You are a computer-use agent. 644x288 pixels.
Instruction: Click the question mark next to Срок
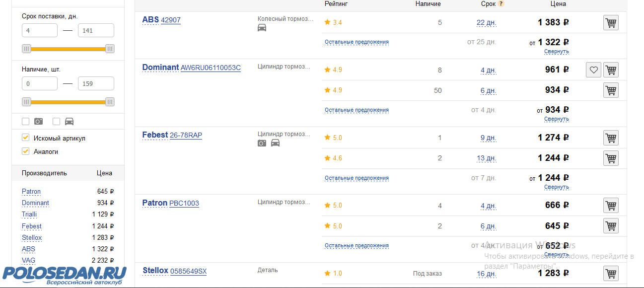pyautogui.click(x=501, y=4)
